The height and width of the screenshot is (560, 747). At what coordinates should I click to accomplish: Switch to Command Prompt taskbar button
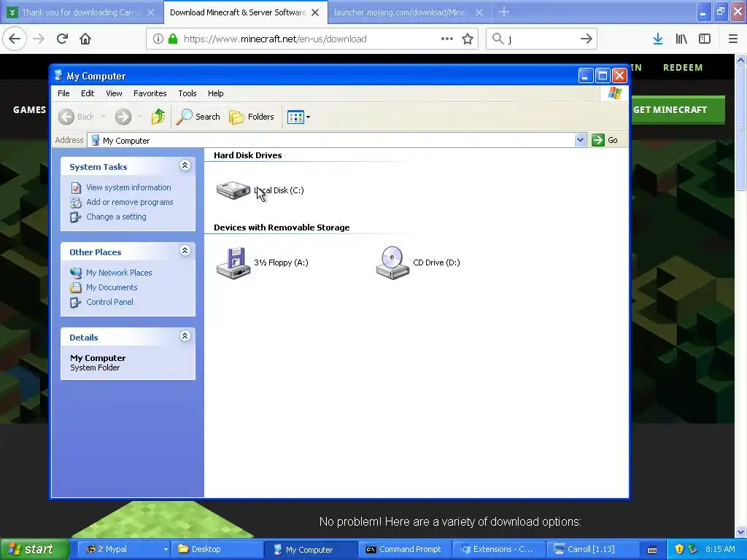pyautogui.click(x=405, y=549)
